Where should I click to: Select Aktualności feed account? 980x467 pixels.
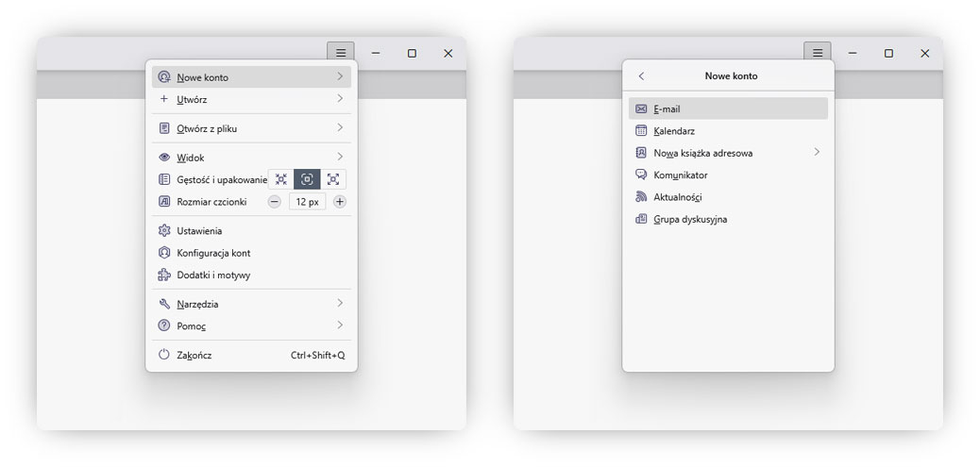pyautogui.click(x=728, y=196)
